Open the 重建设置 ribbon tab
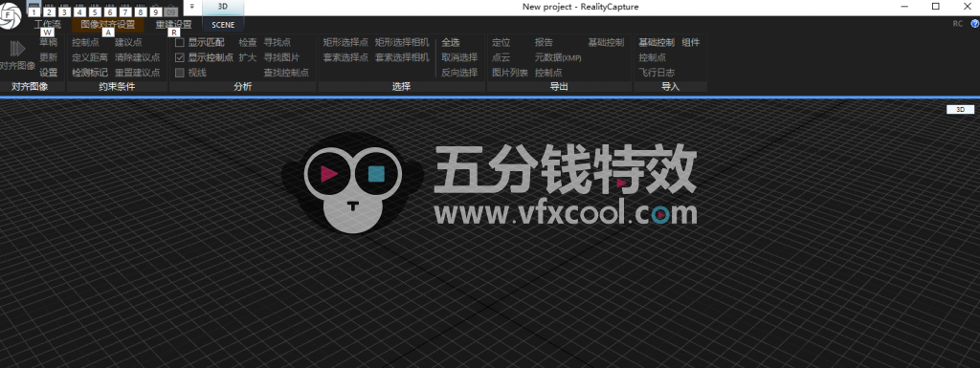The width and height of the screenshot is (980, 368). (174, 24)
